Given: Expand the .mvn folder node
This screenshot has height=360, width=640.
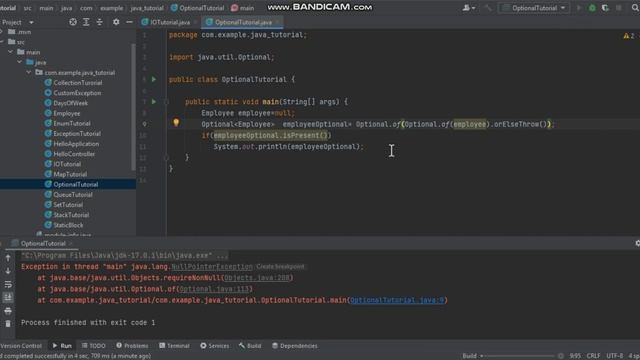Looking at the screenshot, I should tap(2, 32).
